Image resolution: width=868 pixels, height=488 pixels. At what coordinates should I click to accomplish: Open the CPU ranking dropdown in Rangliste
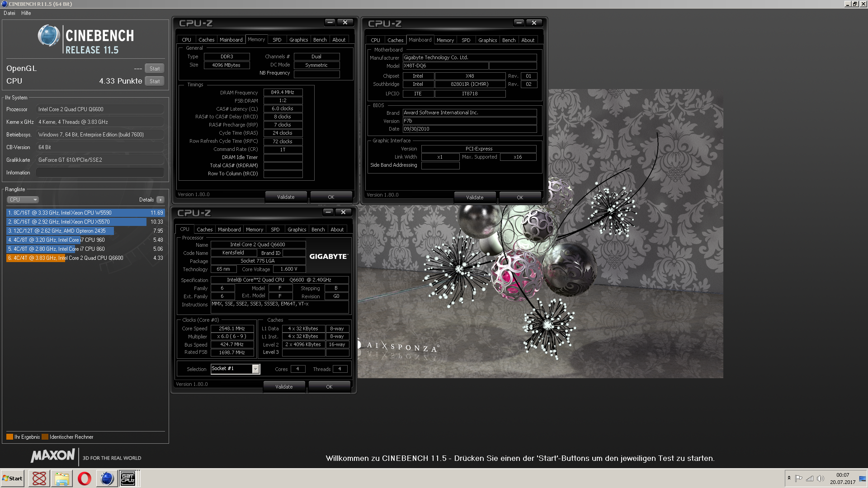(x=23, y=200)
